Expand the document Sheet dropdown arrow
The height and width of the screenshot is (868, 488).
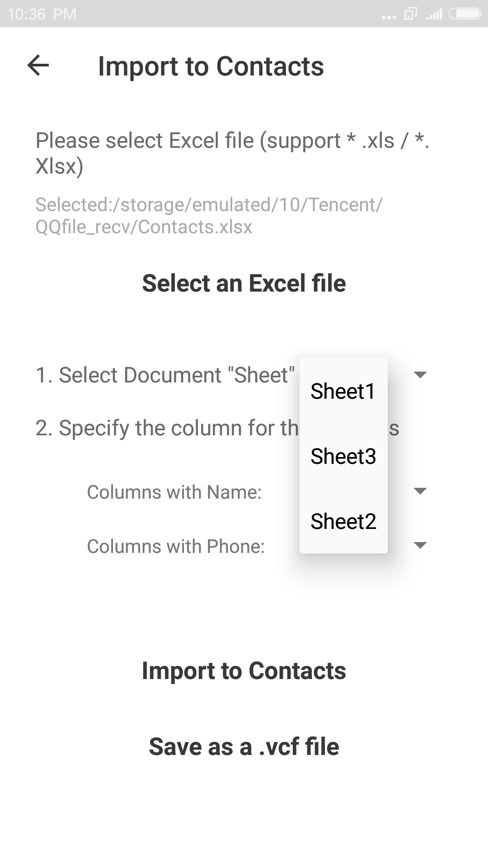click(x=420, y=375)
